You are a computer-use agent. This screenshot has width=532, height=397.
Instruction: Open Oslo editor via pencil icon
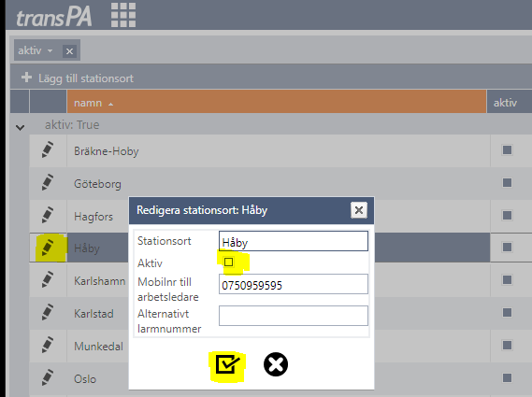[47, 377]
